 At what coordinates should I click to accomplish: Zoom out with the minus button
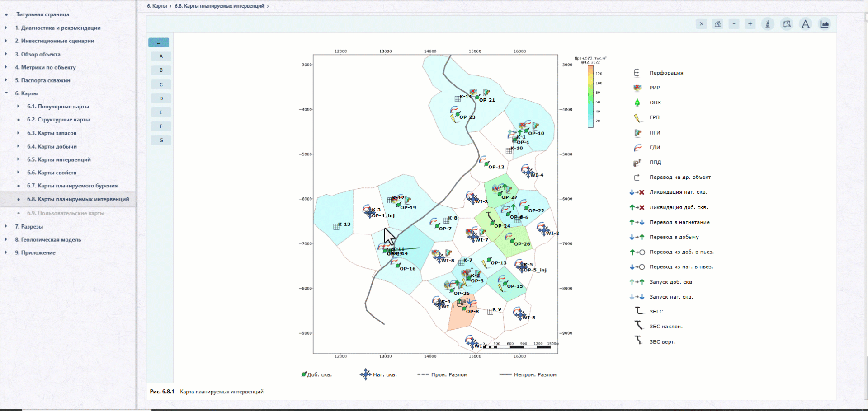pos(734,24)
